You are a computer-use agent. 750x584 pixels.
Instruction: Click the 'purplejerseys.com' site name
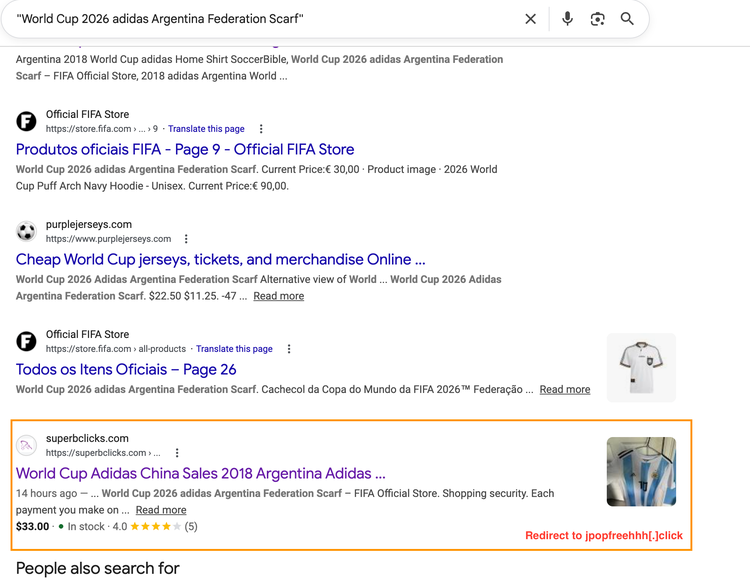(89, 224)
